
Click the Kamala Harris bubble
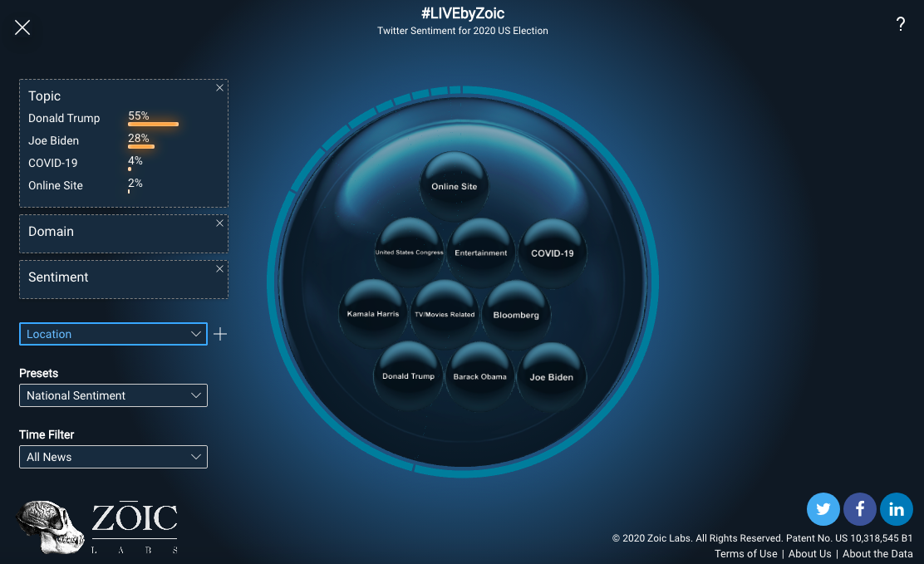(373, 314)
